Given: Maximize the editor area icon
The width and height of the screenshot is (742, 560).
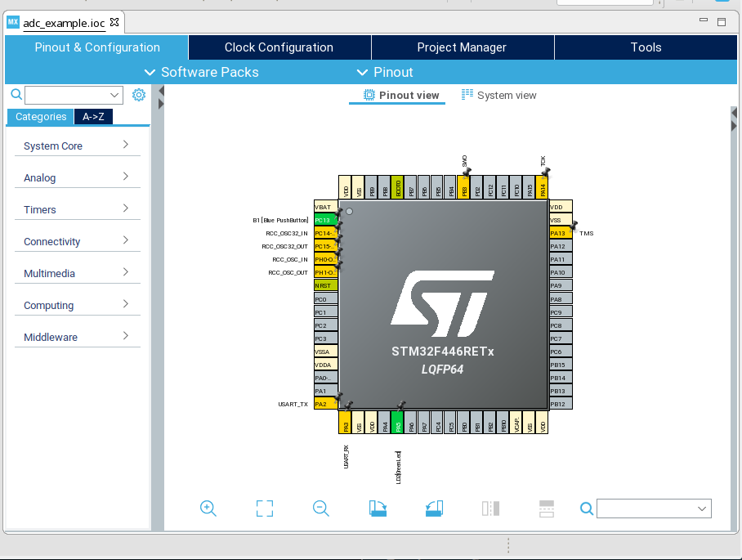Looking at the screenshot, I should (722, 22).
